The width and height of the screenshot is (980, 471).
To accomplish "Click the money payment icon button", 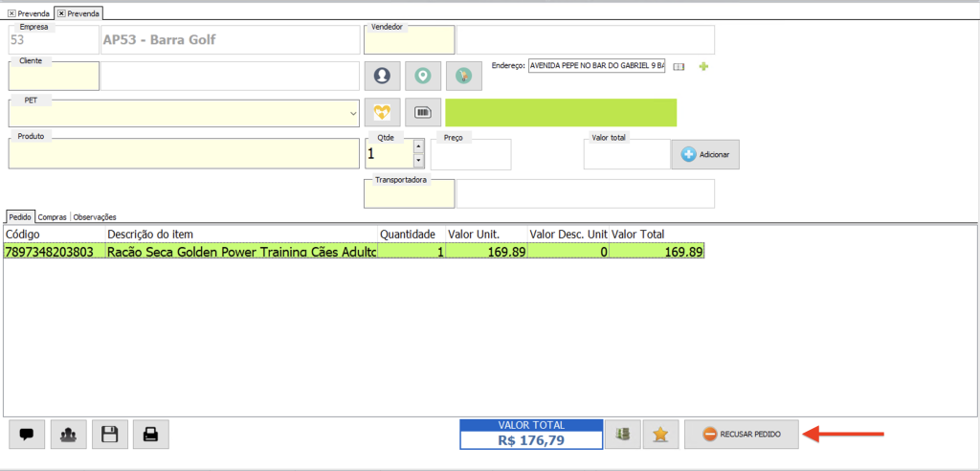I will click(x=622, y=435).
